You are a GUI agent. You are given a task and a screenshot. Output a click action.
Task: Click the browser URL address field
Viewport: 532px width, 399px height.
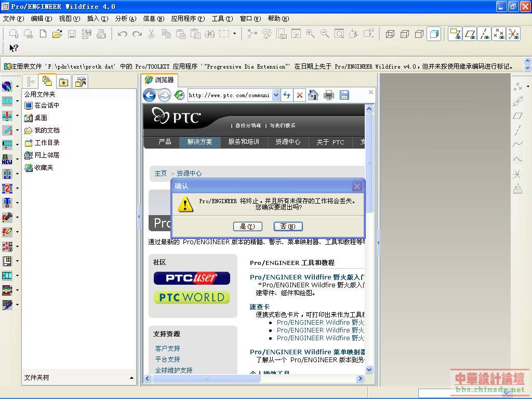[x=230, y=96]
